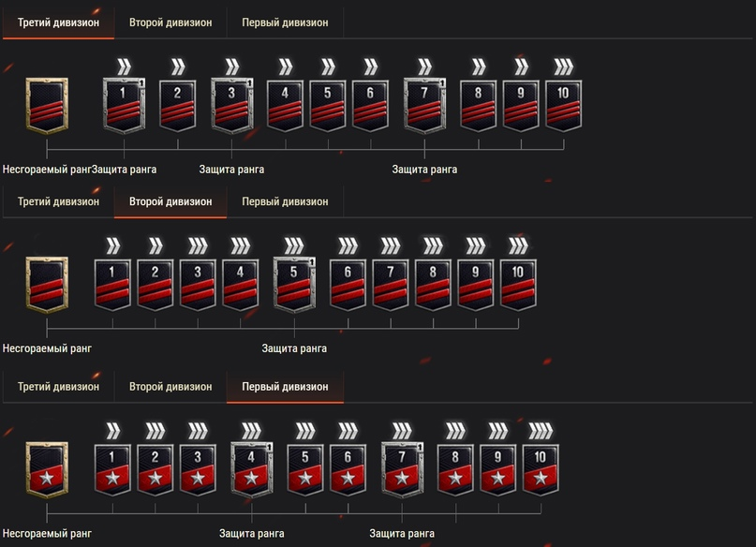Click the gold-framed star fireproof rank badge
The image size is (756, 547).
[x=47, y=468]
